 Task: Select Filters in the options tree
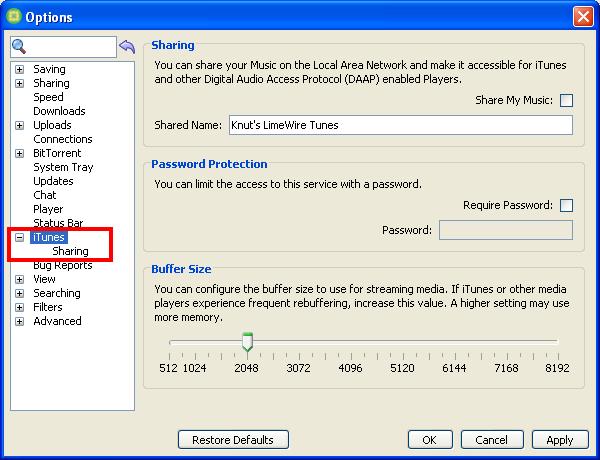(48, 307)
